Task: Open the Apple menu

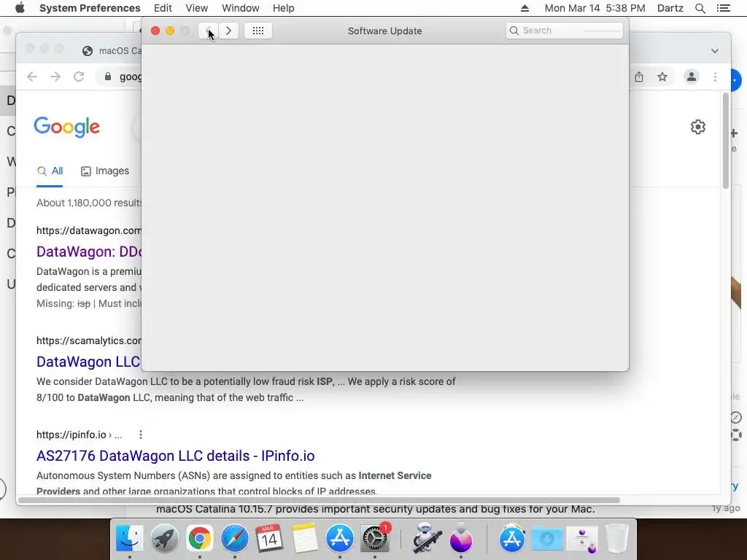Action: (20, 8)
